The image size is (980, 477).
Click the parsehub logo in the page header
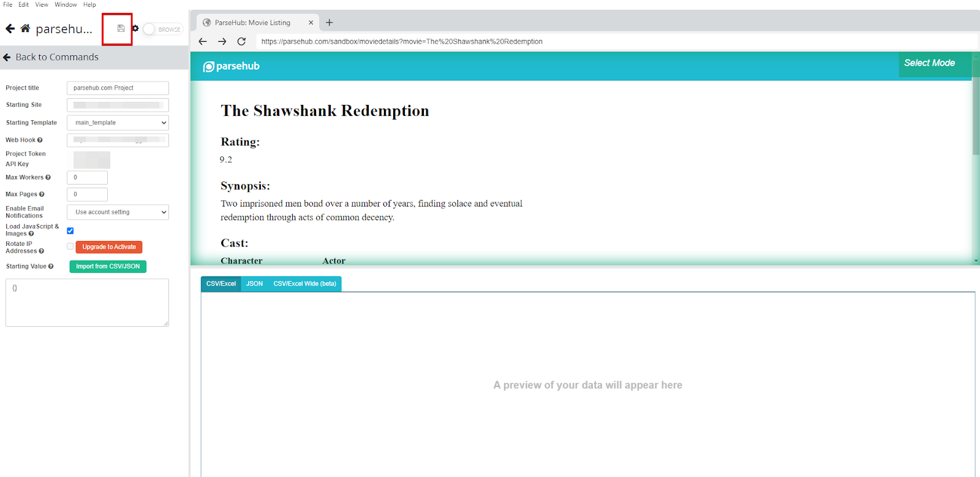coord(232,66)
